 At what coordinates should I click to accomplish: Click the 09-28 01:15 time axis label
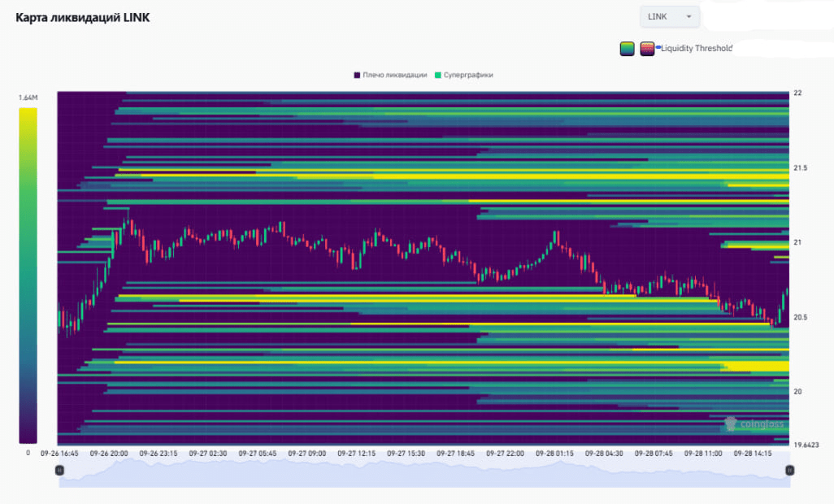click(x=554, y=453)
